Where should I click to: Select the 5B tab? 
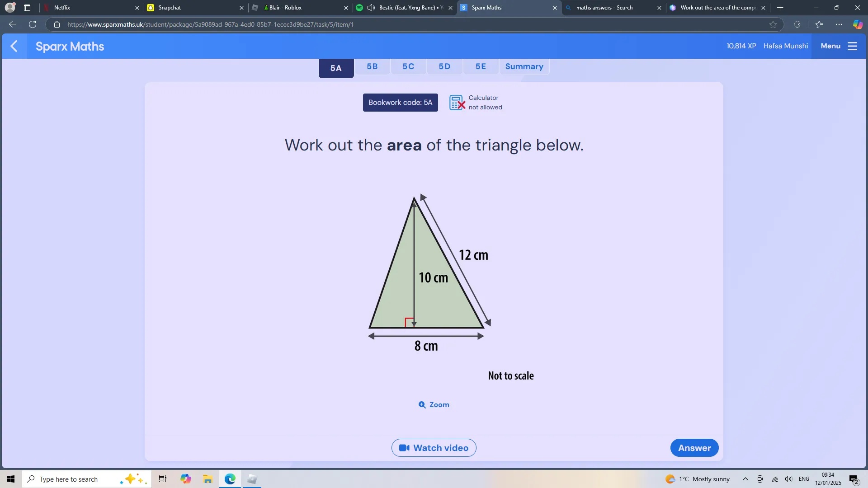(x=372, y=66)
